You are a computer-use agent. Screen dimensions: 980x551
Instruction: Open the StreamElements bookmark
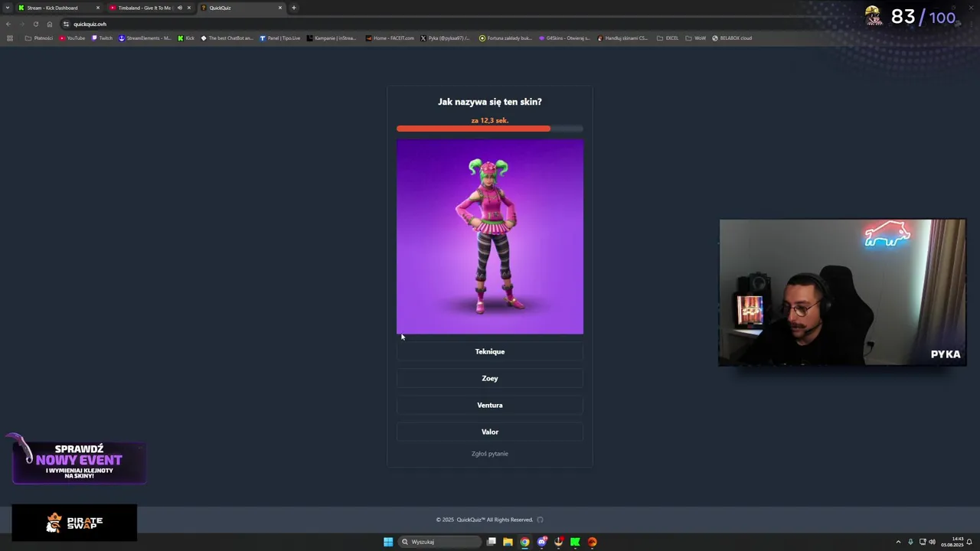(x=145, y=38)
